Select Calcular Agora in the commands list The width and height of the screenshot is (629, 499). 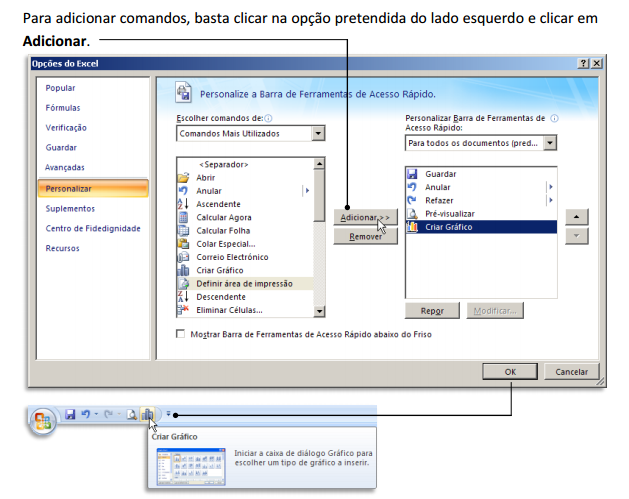223,217
